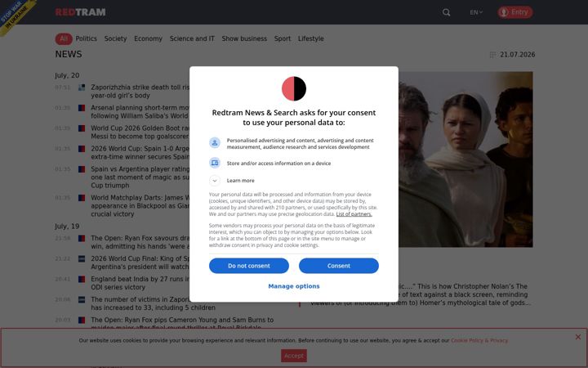The image size is (588, 368).
Task: Click source icon beside World Cup Final King headline
Action: point(82,258)
